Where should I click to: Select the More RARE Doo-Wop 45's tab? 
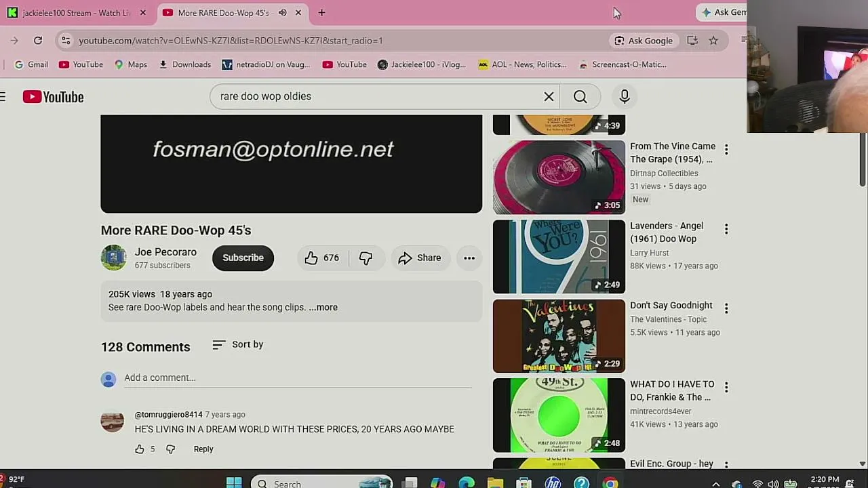(223, 13)
